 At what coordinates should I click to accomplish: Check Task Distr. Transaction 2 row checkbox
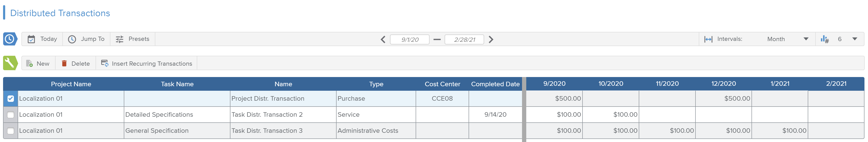tap(11, 115)
